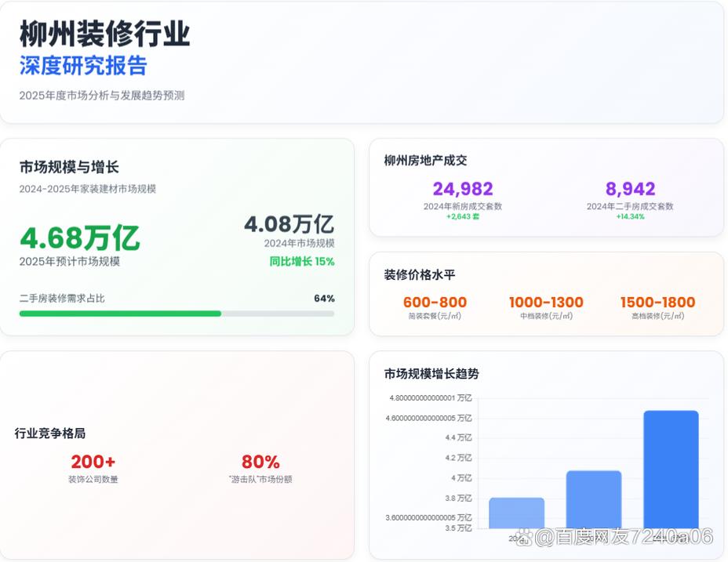
Task: Click the 8,942 second-hand home sales number
Action: (630, 189)
